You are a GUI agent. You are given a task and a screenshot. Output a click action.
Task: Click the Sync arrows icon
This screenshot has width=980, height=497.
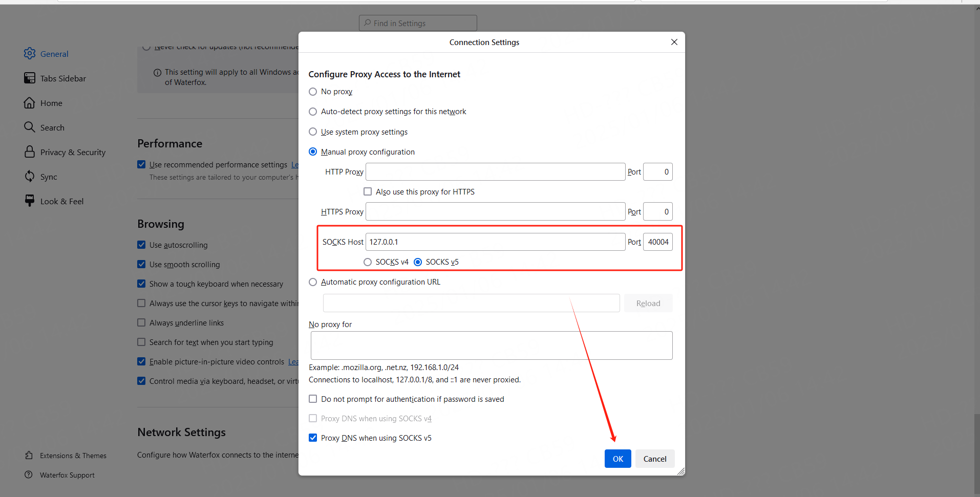coord(30,177)
